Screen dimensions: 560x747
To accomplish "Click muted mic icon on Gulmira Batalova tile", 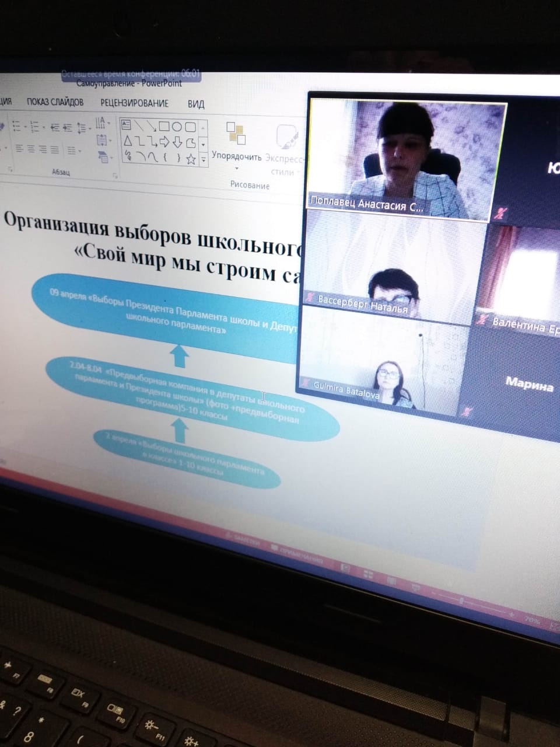I will (x=305, y=383).
